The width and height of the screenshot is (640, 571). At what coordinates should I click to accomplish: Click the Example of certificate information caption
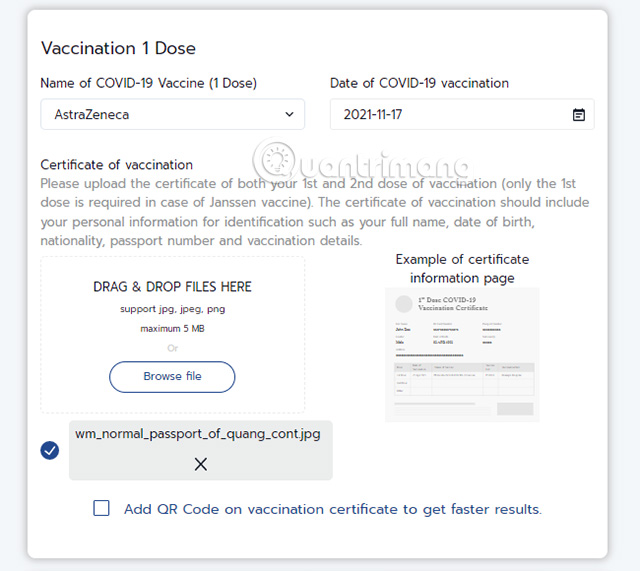pos(462,268)
